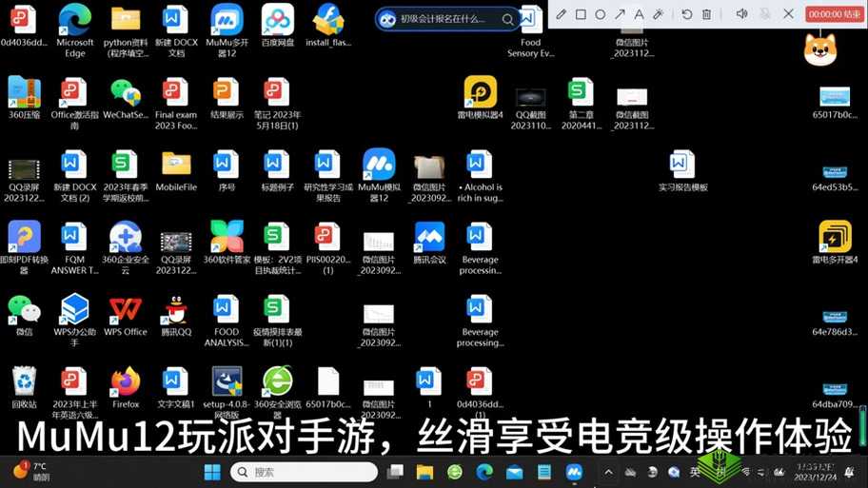Select the 雷电多开器4 shortcut

(835, 243)
